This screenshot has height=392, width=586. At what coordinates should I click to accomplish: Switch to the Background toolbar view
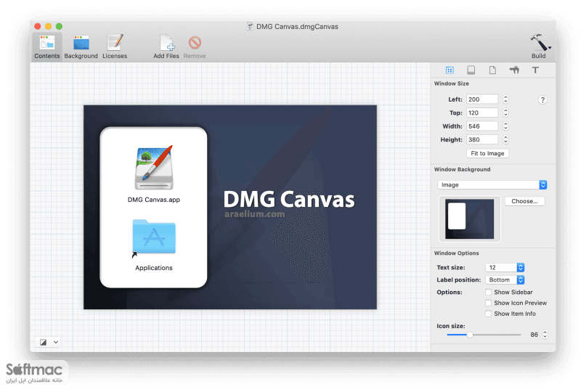pos(81,46)
